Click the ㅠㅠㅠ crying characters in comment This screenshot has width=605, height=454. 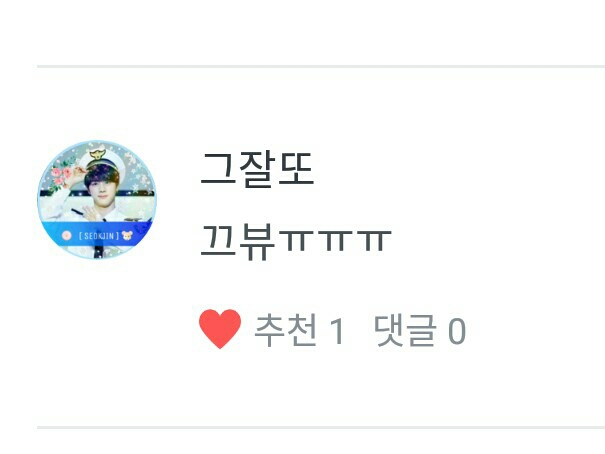pyautogui.click(x=335, y=241)
